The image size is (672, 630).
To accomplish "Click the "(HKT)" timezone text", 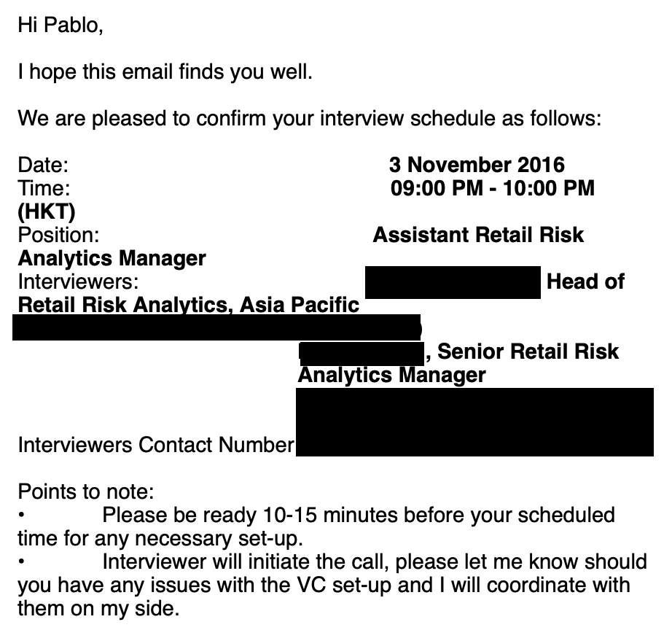I will coord(46,212).
